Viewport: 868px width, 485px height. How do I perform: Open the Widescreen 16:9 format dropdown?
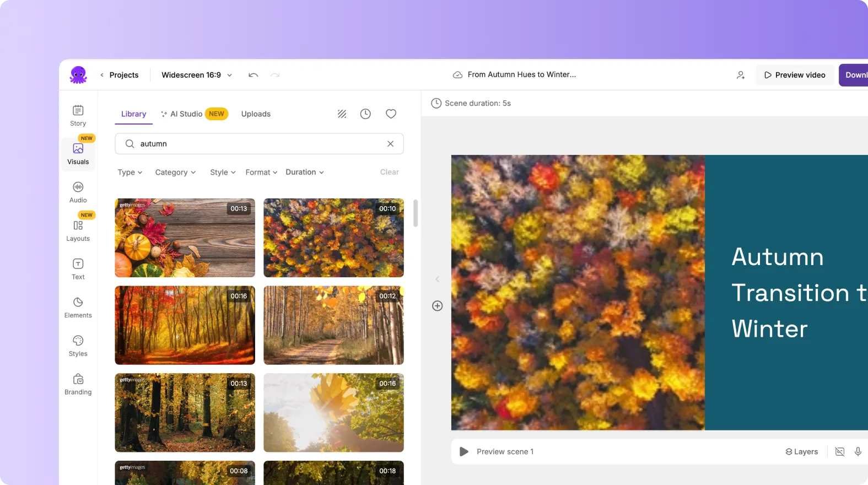pos(196,75)
